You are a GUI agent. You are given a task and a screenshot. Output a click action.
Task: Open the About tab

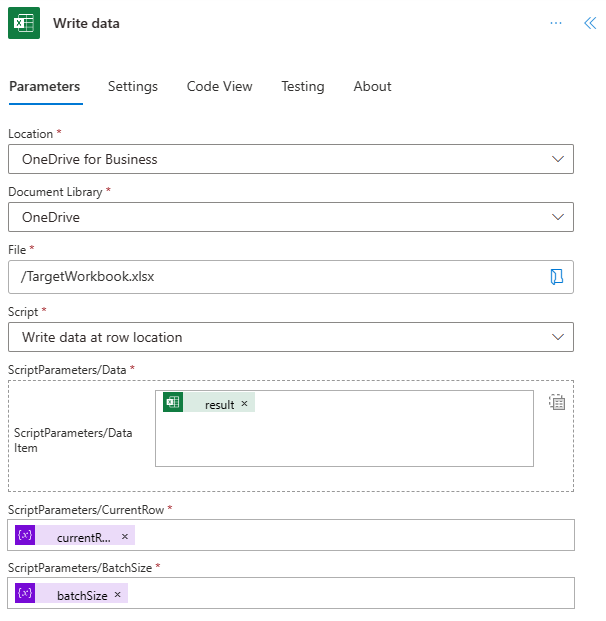(x=372, y=86)
